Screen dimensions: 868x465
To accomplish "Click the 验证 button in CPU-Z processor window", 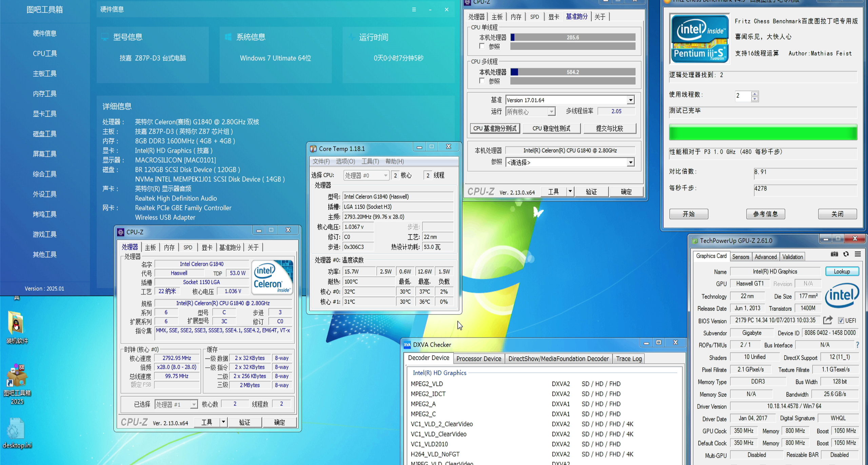I will [x=245, y=422].
